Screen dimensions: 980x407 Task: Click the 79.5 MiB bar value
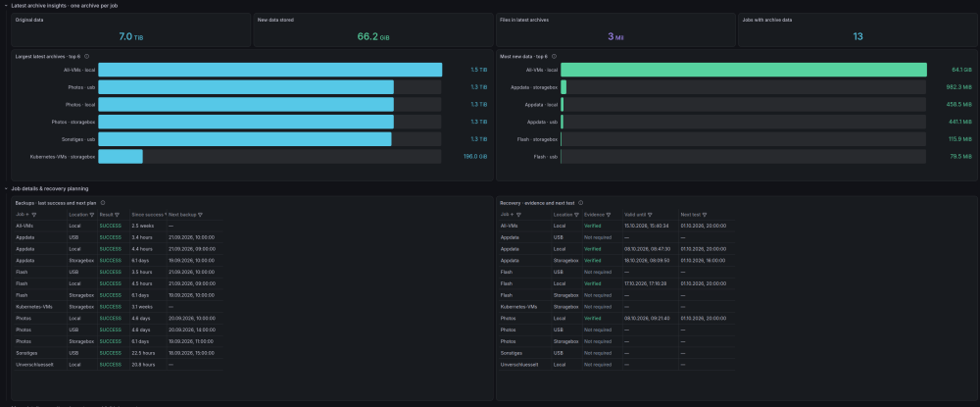(961, 156)
